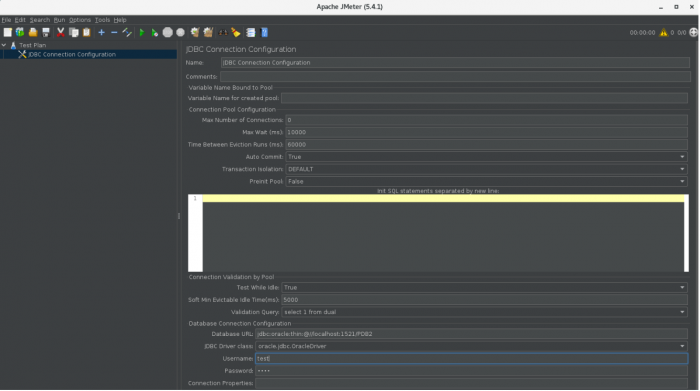Click the Comments input field
This screenshot has width=700, height=391.
tap(455, 77)
